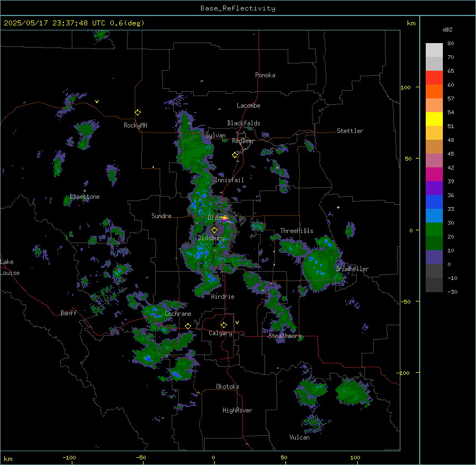
Task: Click the Lacombe city label
Action: (x=248, y=105)
